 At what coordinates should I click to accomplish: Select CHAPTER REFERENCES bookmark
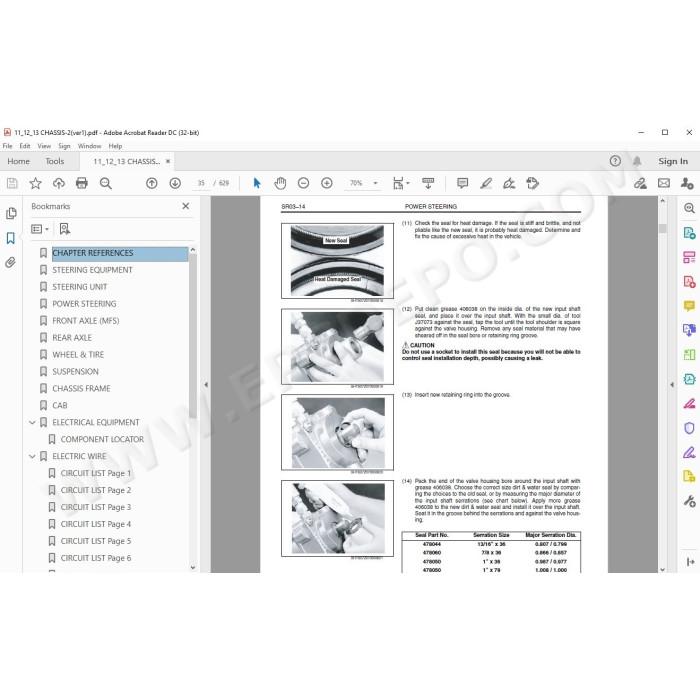tap(93, 253)
